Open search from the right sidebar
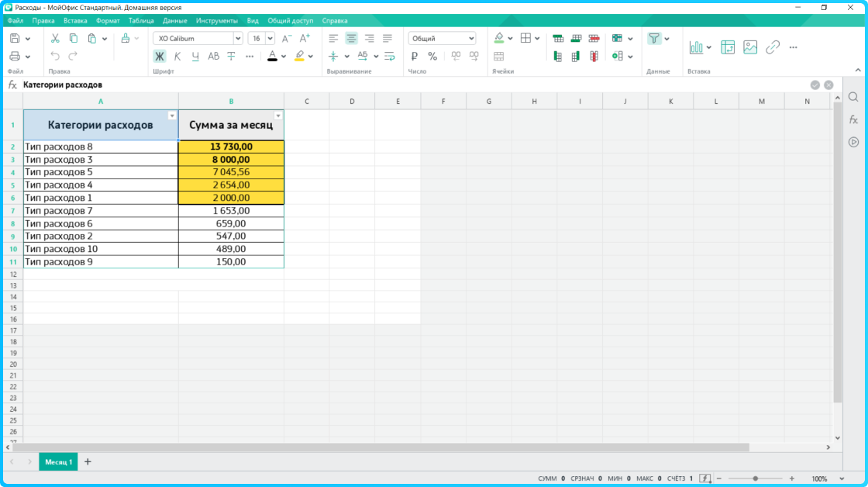Image resolution: width=868 pixels, height=487 pixels. [853, 98]
